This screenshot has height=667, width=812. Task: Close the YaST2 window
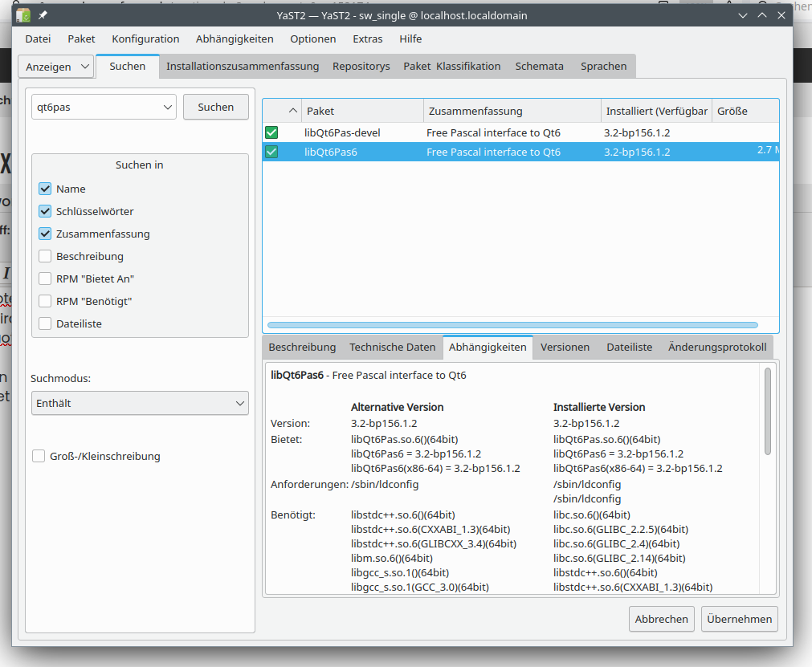[x=781, y=15]
